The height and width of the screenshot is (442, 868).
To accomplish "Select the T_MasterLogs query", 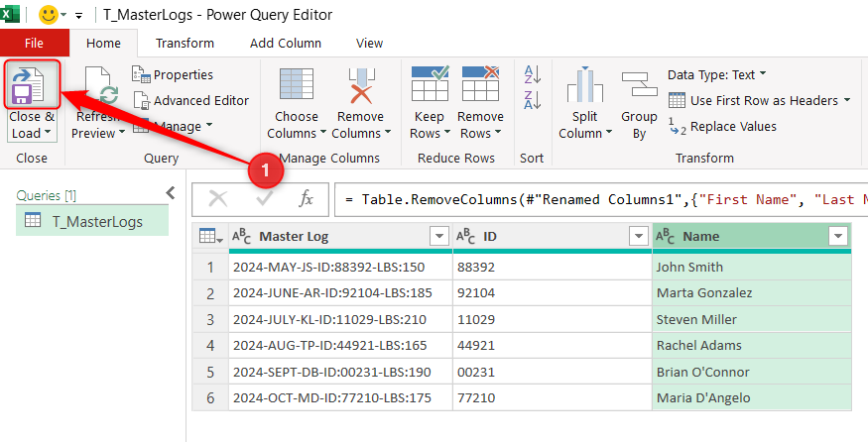I will (x=92, y=221).
